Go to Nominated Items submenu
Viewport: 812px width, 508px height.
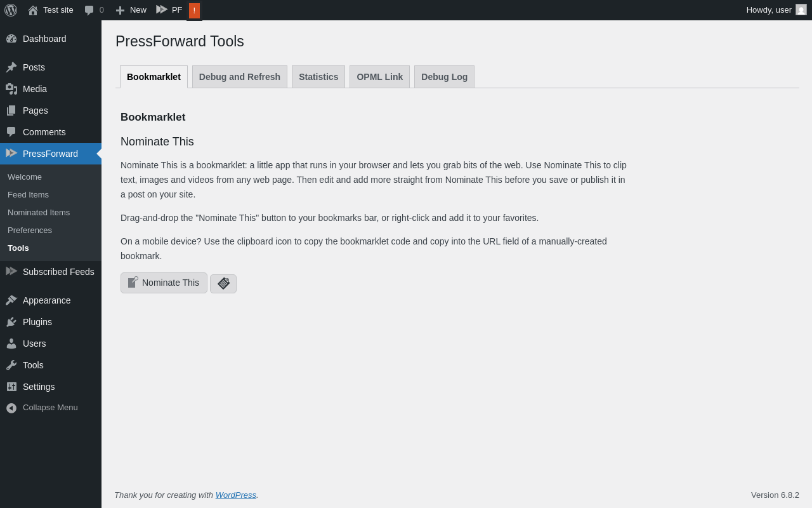[x=39, y=213]
